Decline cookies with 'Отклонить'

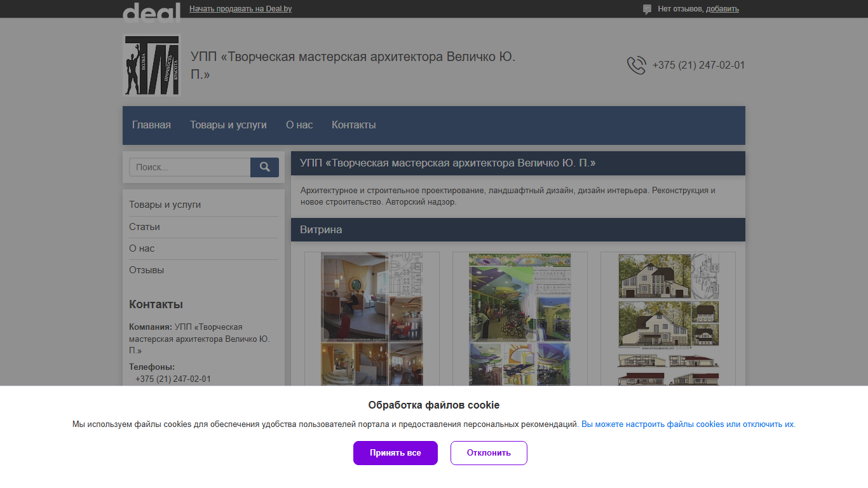pos(489,453)
